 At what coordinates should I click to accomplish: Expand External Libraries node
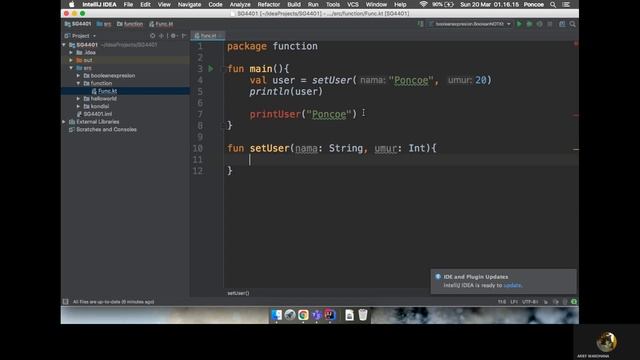[x=64, y=122]
